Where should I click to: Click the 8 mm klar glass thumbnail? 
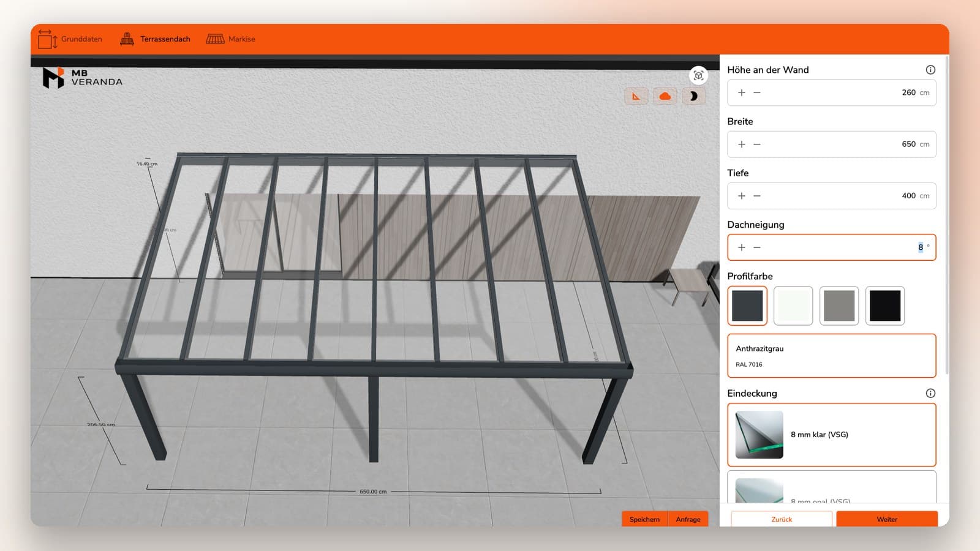pos(759,435)
